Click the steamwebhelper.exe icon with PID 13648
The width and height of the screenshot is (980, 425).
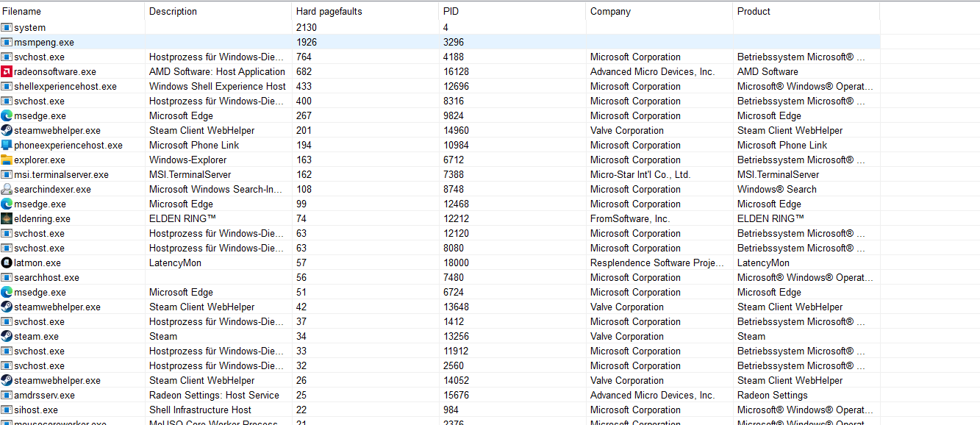pos(7,307)
